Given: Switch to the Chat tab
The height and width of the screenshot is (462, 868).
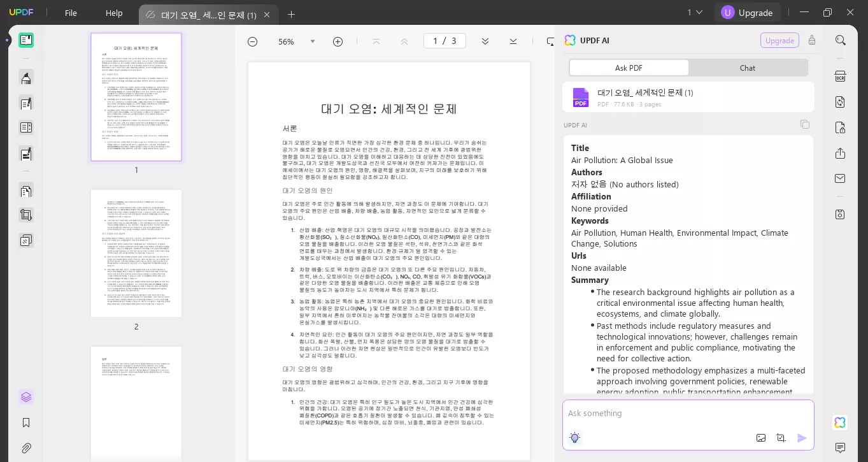Looking at the screenshot, I should click(x=748, y=68).
